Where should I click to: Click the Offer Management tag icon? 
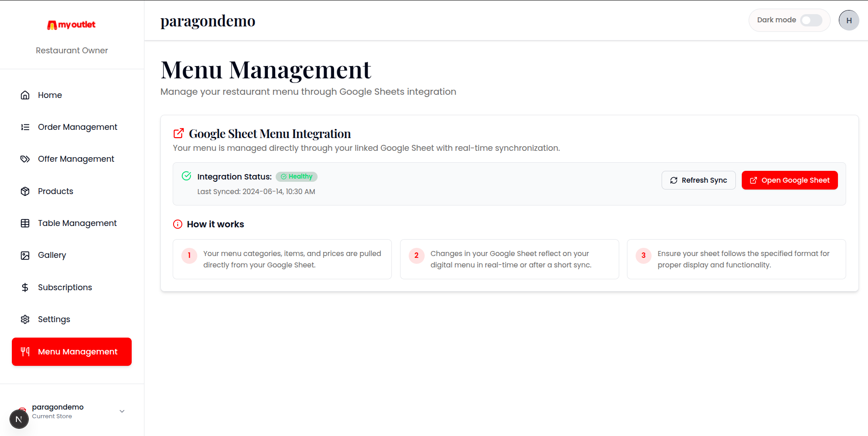(x=25, y=159)
